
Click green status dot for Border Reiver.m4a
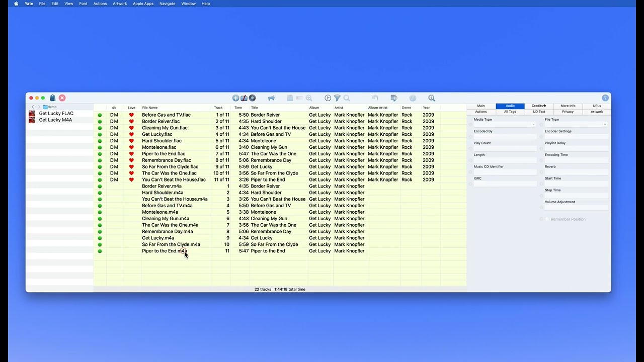tap(100, 186)
